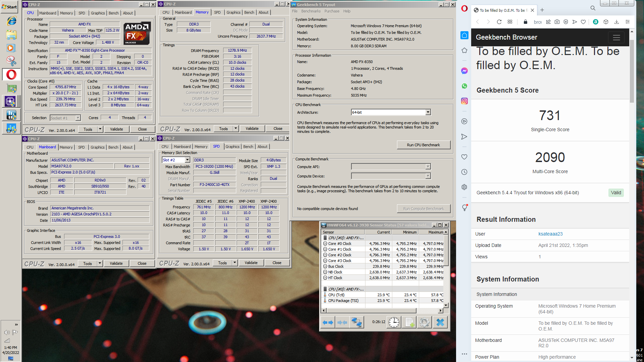Open Opera Easy Setup sliders icon
Image resolution: width=644 pixels, height=362 pixels.
pos(627,22)
